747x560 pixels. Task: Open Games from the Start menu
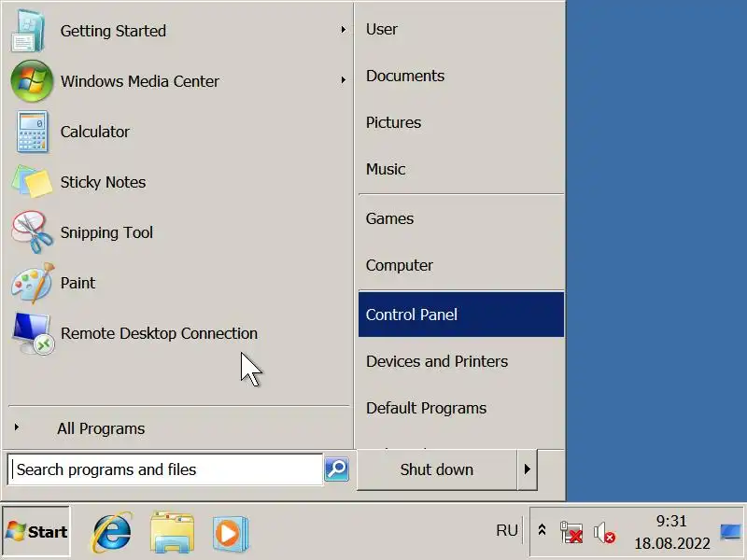click(460, 218)
